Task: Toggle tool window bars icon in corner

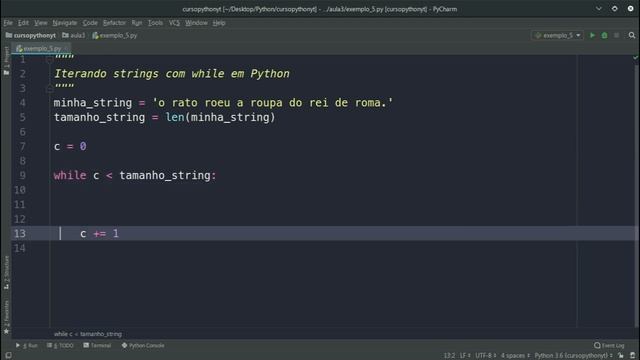Action: pyautogui.click(x=8, y=356)
